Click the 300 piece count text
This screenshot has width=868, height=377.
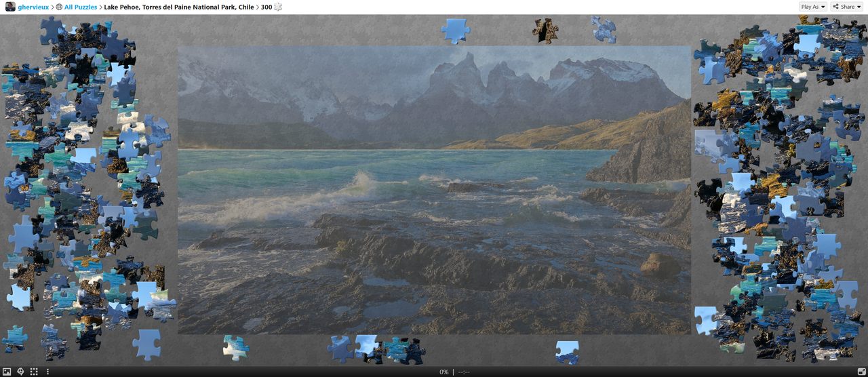coord(267,7)
